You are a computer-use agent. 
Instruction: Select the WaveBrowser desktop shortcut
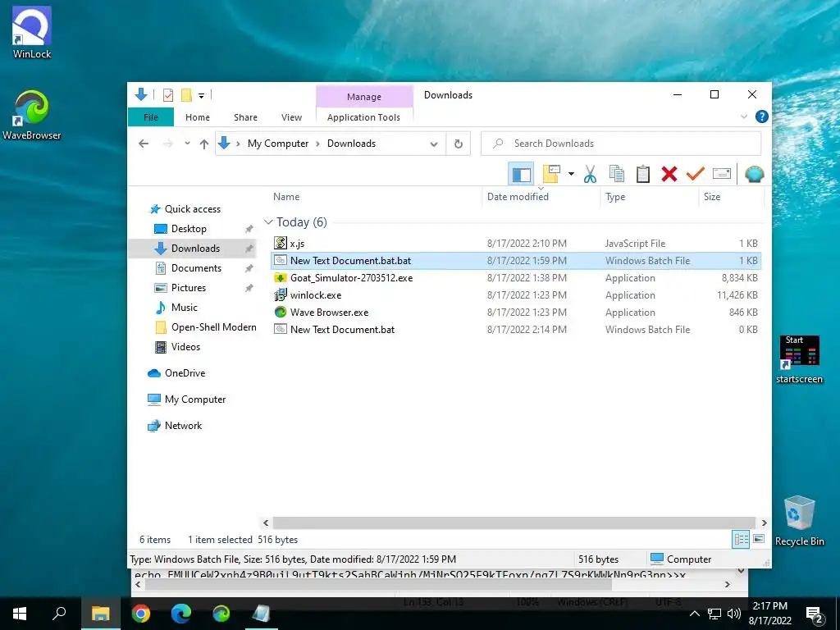(x=32, y=115)
